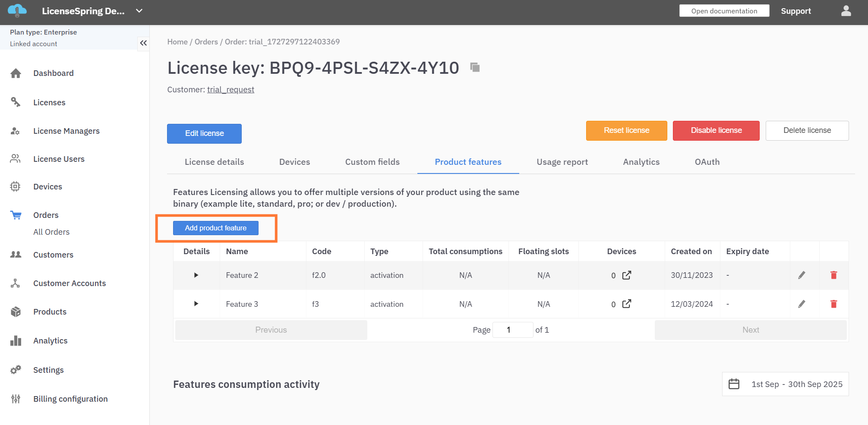The width and height of the screenshot is (868, 425).
Task: Collapse the sidebar with double chevron
Action: pyautogui.click(x=143, y=43)
